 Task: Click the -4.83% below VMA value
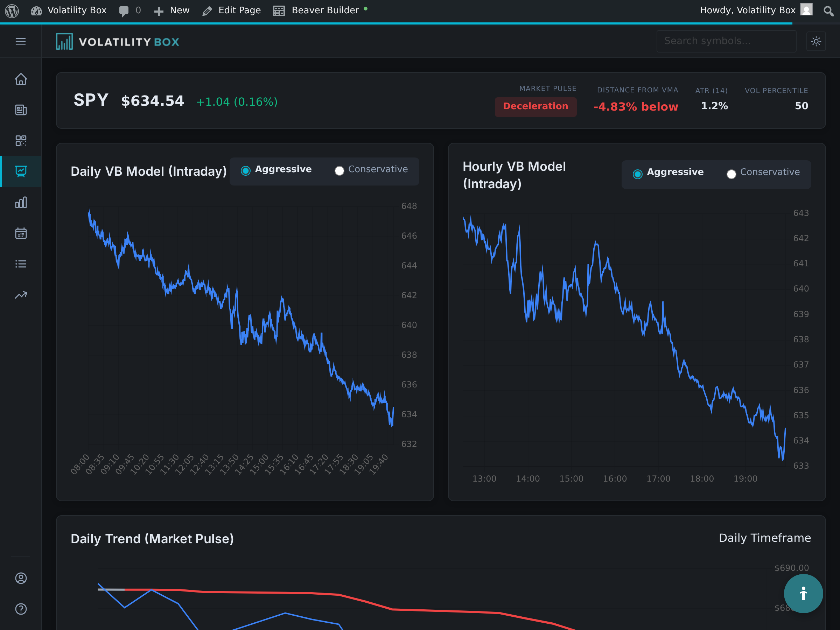[x=636, y=107]
